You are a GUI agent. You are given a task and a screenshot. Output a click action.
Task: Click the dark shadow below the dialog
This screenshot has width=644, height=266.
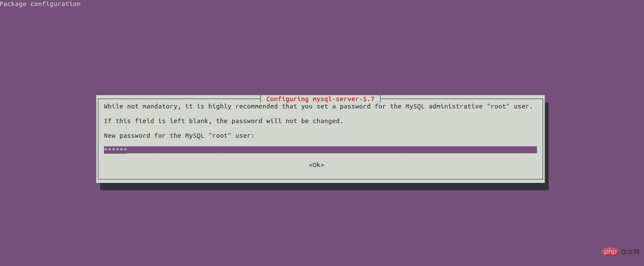click(324, 187)
